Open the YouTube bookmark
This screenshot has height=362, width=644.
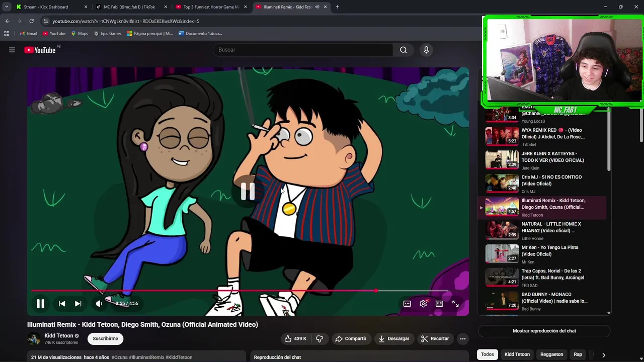pos(54,34)
